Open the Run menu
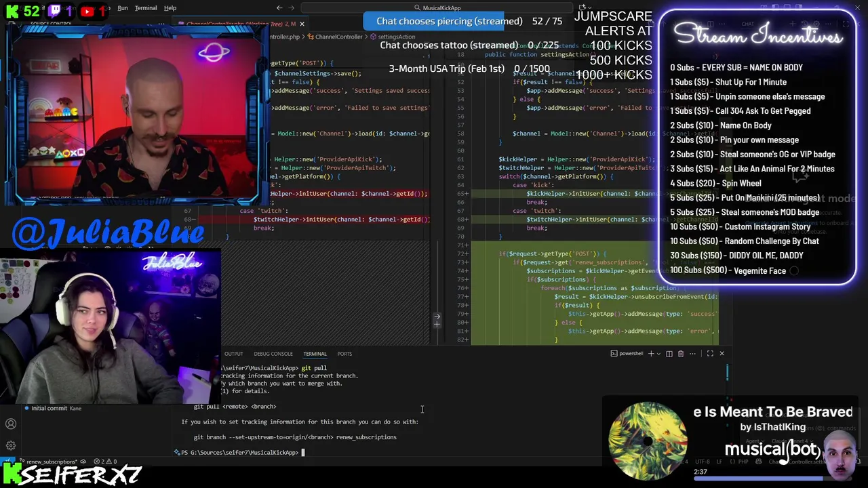This screenshot has width=868, height=488. pyautogui.click(x=122, y=8)
